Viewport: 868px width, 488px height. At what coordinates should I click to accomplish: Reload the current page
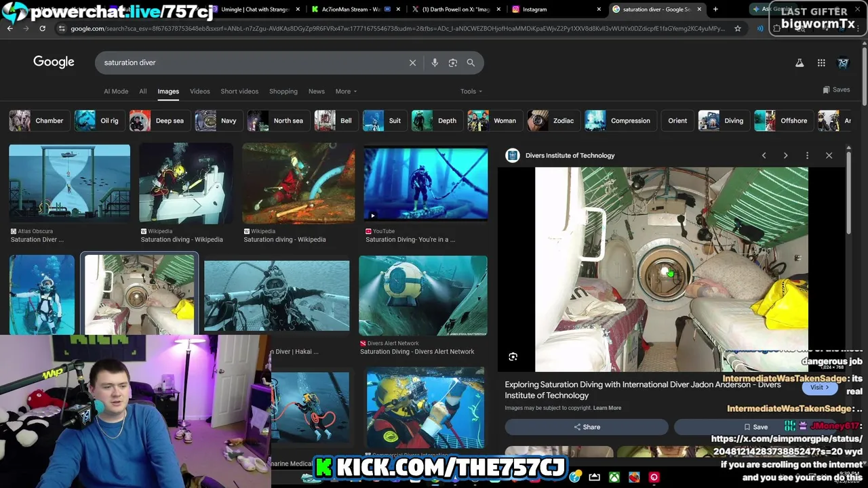42,28
